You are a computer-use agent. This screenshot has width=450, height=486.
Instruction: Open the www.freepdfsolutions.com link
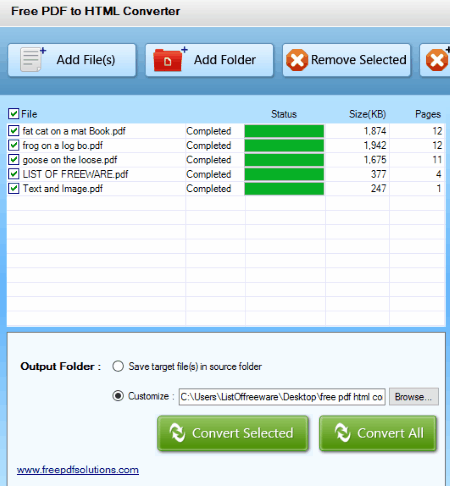(x=78, y=470)
